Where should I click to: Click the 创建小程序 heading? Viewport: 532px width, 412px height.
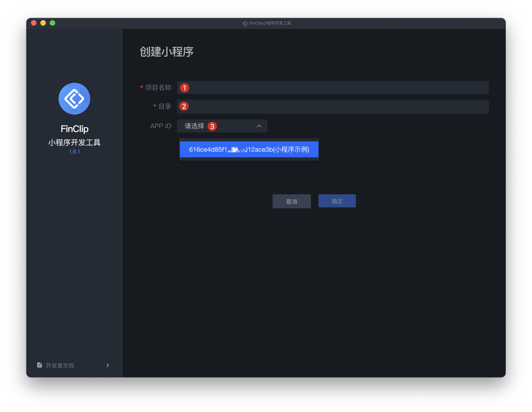(167, 52)
